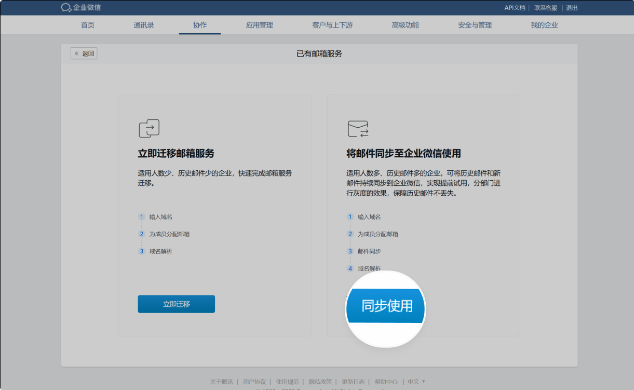Image resolution: width=634 pixels, height=390 pixels.
Task: Click the 同步使用 button
Action: (387, 306)
